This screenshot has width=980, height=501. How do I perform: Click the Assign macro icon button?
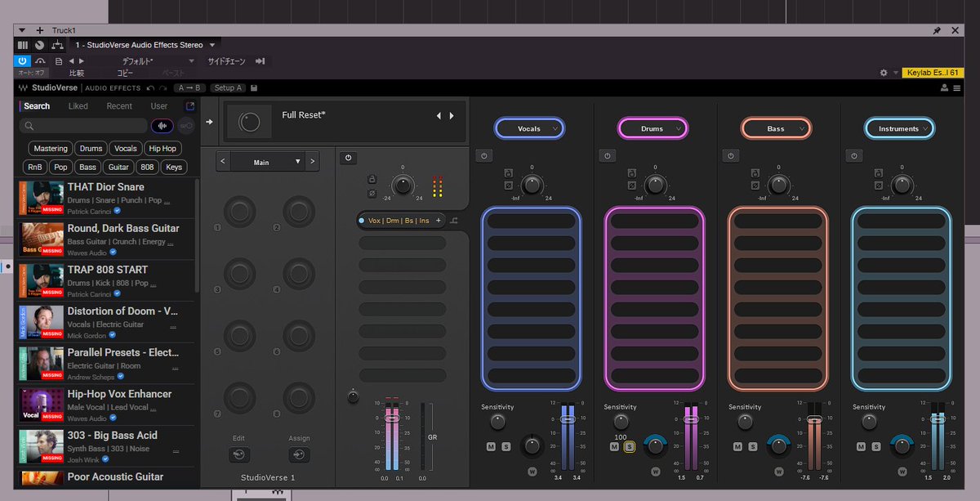point(299,455)
